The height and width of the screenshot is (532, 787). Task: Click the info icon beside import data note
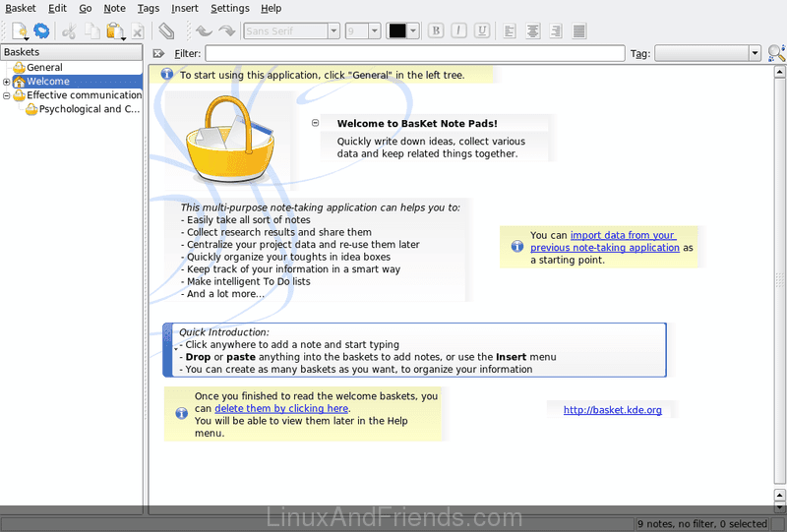click(517, 247)
